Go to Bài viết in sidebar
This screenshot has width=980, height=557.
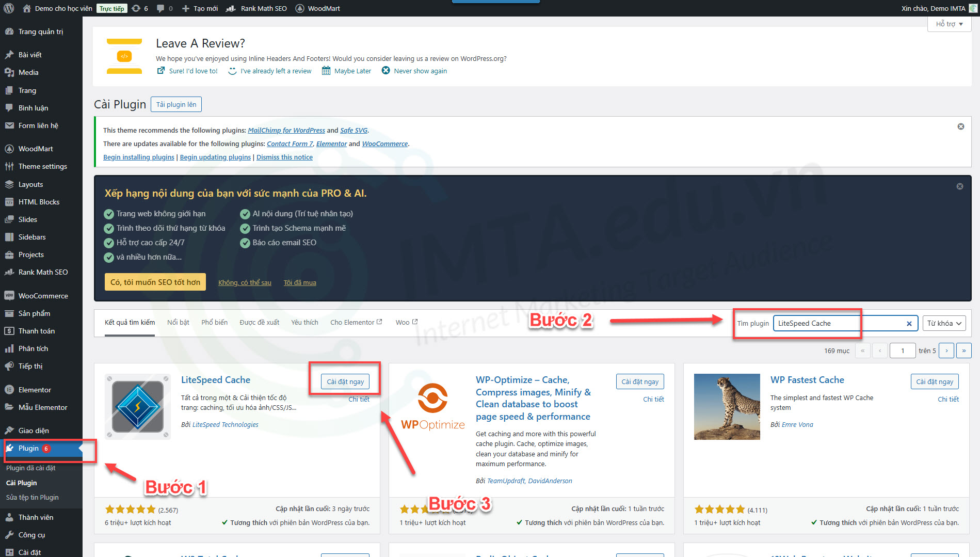coord(30,55)
